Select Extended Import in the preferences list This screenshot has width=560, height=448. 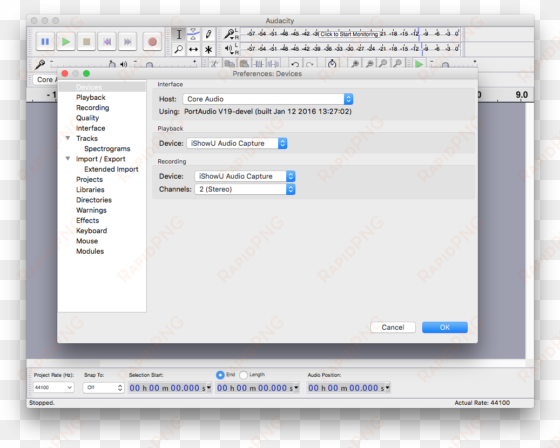pos(111,169)
